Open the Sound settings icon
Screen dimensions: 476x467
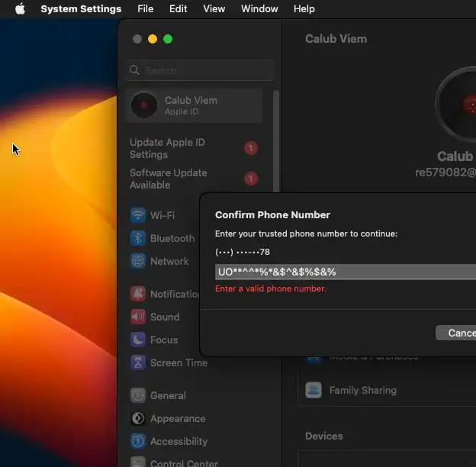(138, 317)
